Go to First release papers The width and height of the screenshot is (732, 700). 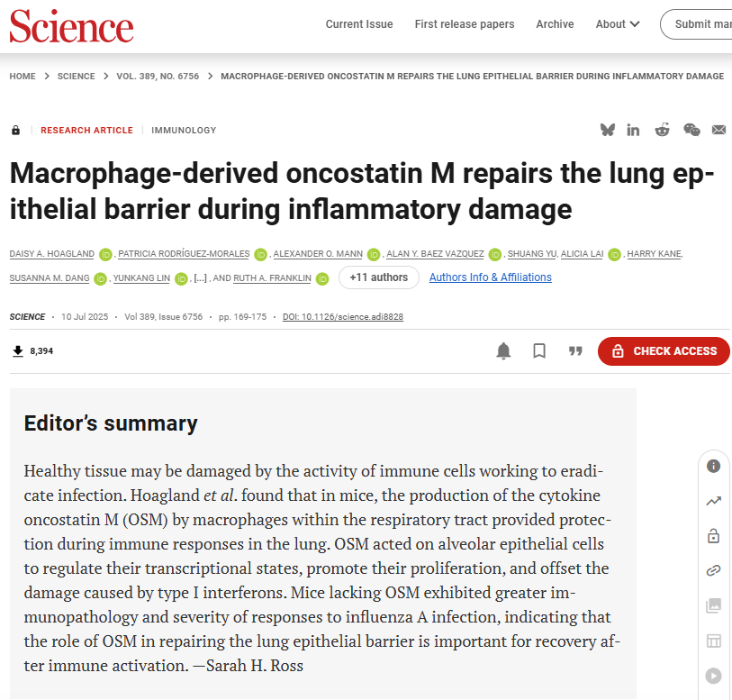pyautogui.click(x=465, y=24)
